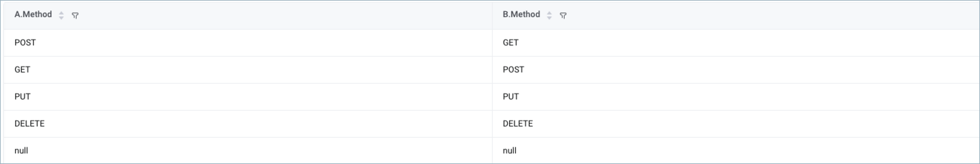Click the divider between A.Method and B.Method headers
This screenshot has width=980, height=164.
pos(492,15)
